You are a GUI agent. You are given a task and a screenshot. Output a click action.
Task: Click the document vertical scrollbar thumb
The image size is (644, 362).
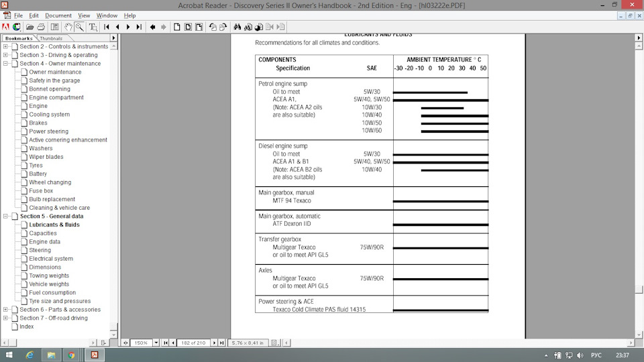[639, 290]
